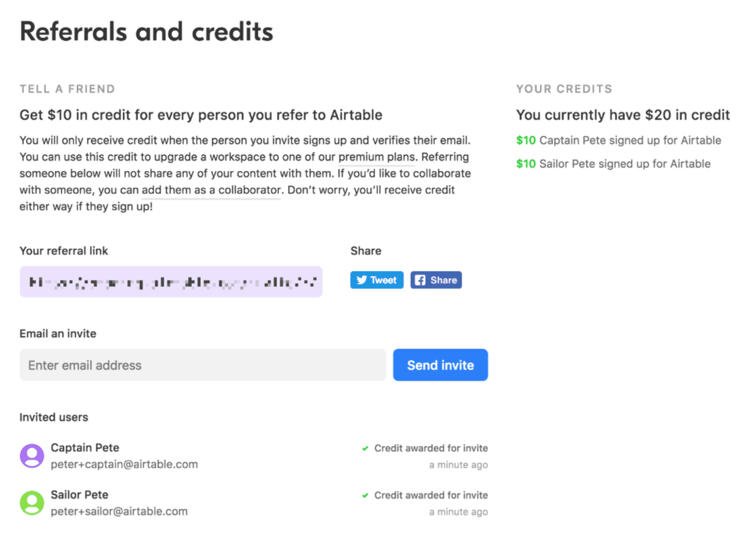This screenshot has height=556, width=756.
Task: Click the Twitter bird icon on Tweet button
Action: tap(362, 280)
